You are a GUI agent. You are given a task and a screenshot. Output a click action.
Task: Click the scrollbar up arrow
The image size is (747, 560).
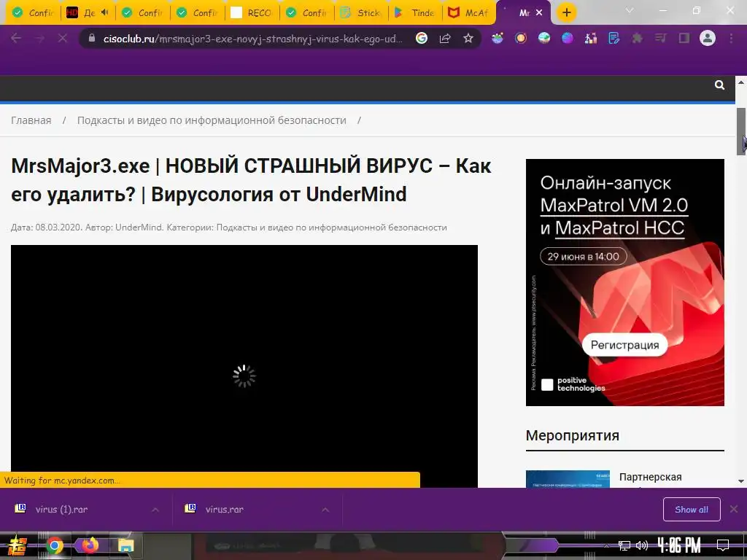(741, 82)
